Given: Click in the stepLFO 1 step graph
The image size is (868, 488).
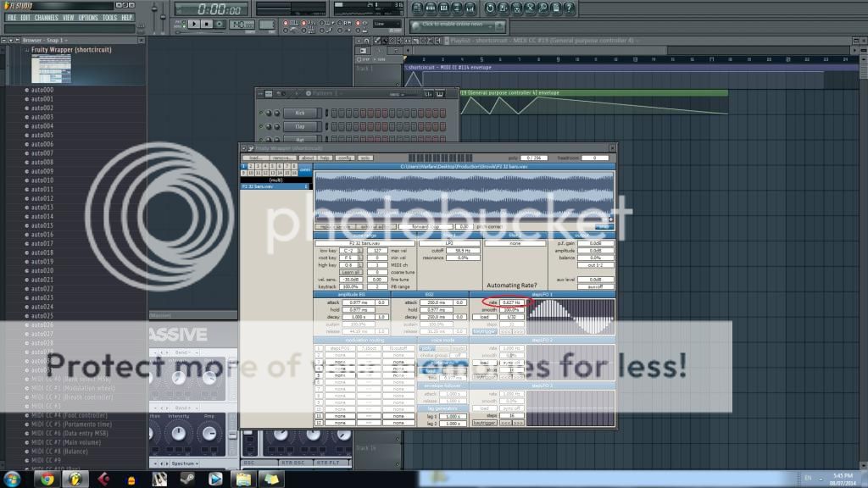Looking at the screenshot, I should [x=570, y=316].
